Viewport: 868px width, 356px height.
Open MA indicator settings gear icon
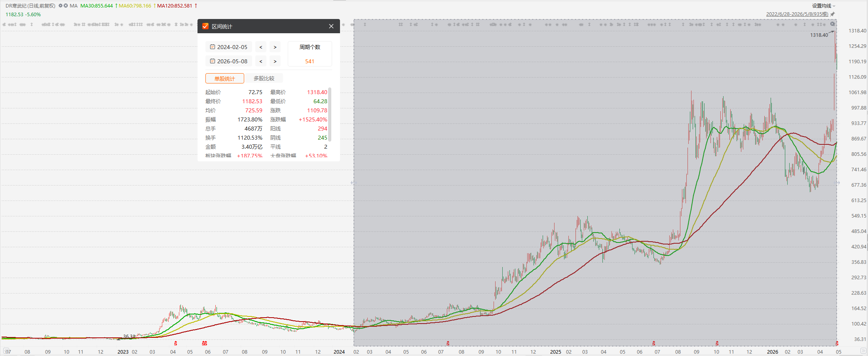tap(61, 6)
